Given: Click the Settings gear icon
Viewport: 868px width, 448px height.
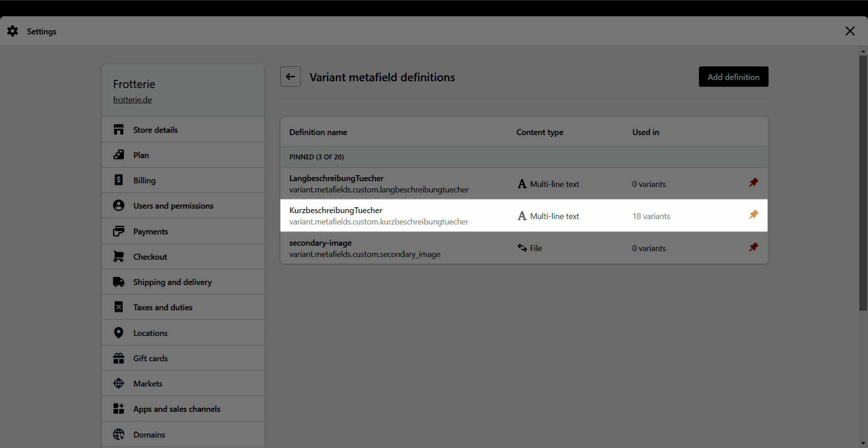Looking at the screenshot, I should coord(12,31).
